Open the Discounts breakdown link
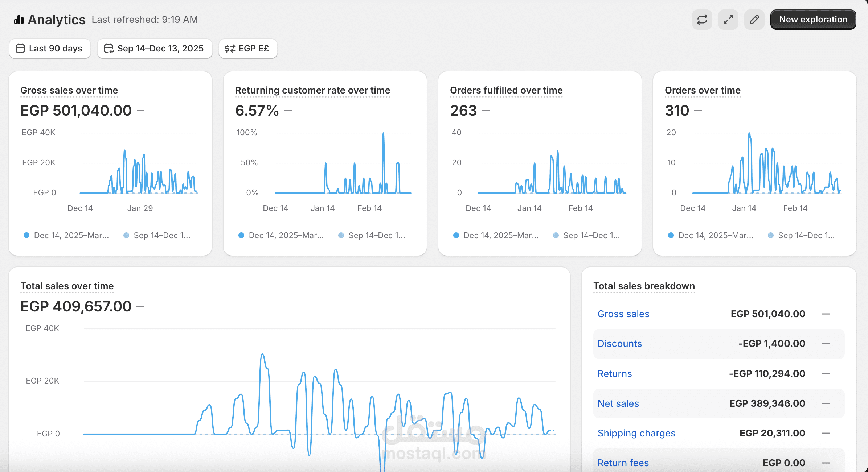 pos(619,344)
